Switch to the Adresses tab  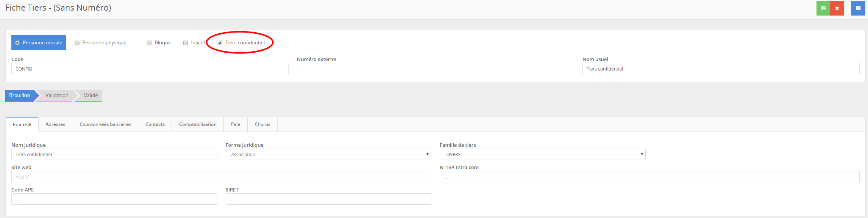click(55, 124)
